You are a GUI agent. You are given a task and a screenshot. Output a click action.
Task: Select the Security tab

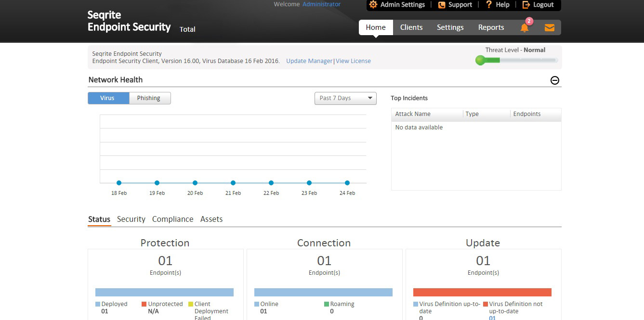131,219
